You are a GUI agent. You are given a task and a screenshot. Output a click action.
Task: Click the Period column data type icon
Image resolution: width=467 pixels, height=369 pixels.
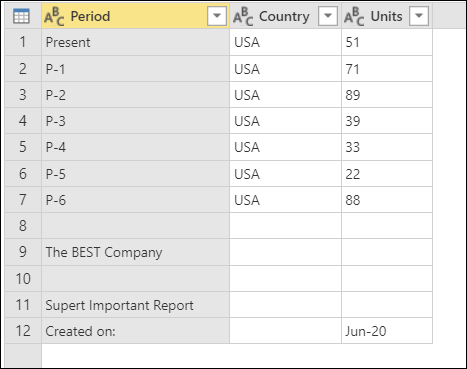coord(54,16)
